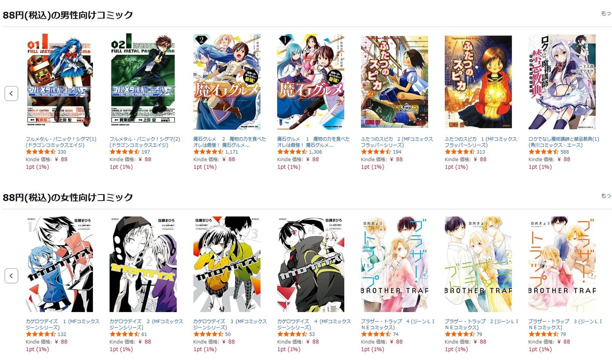Show more 88円 men's comics link

[x=606, y=13]
